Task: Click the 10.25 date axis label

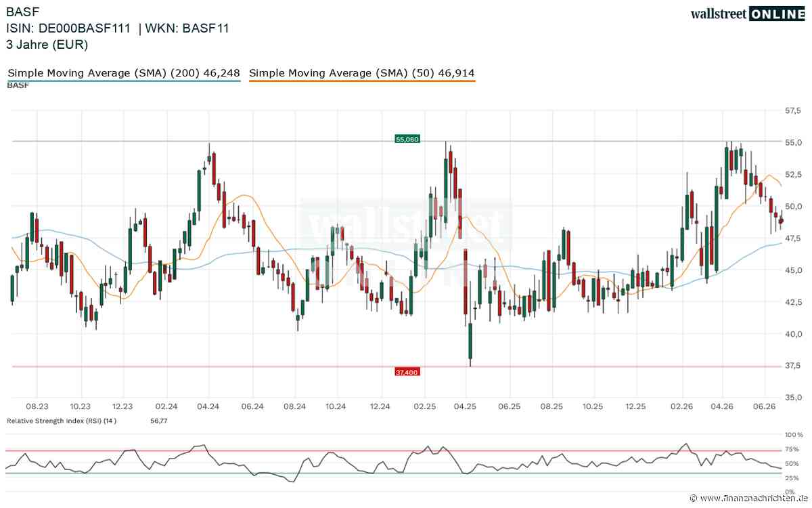Action: 593,406
